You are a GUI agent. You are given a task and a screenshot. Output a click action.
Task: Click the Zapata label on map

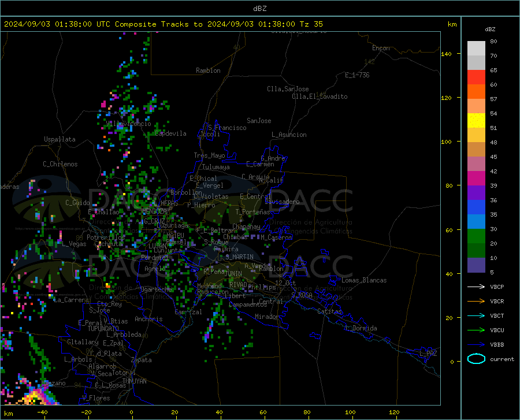(142, 360)
